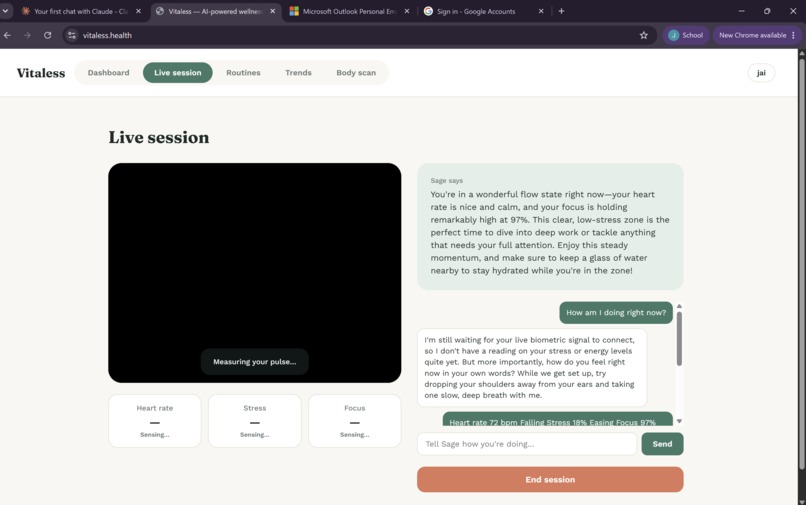Close the Google Accounts sign in tab
This screenshot has height=505, width=806.
tap(541, 11)
